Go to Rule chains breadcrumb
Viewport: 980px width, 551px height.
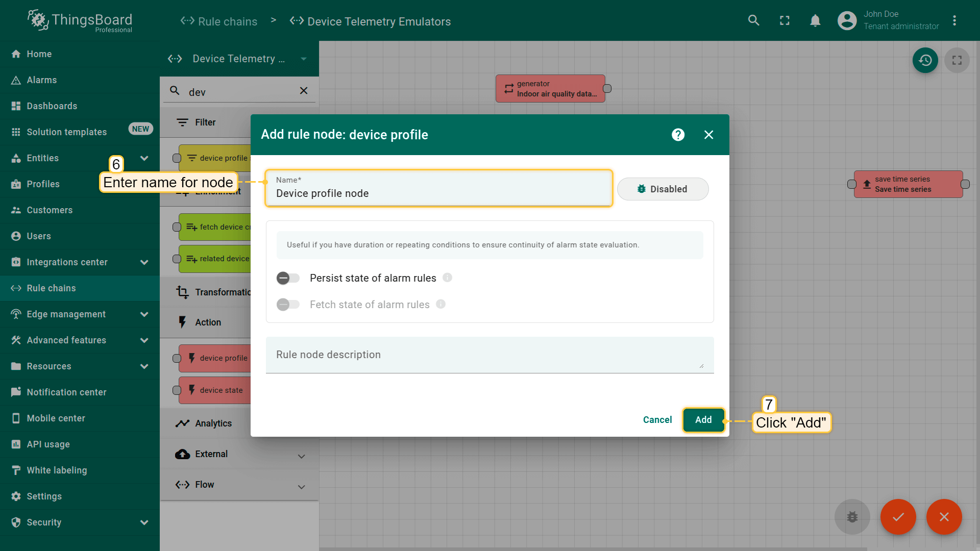227,21
